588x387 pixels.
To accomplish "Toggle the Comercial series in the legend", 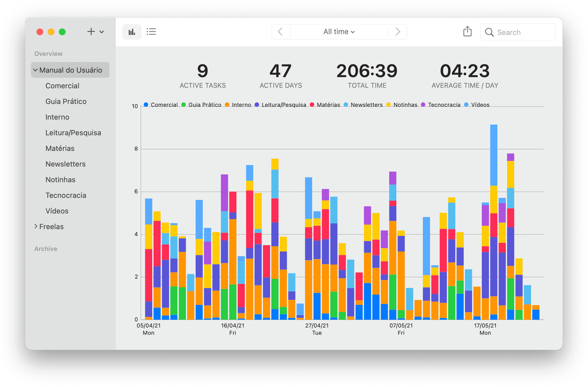I will [x=164, y=105].
